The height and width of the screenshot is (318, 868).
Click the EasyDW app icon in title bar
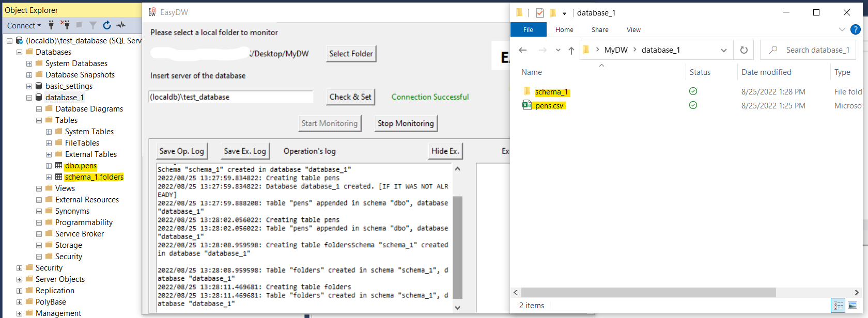(x=152, y=12)
